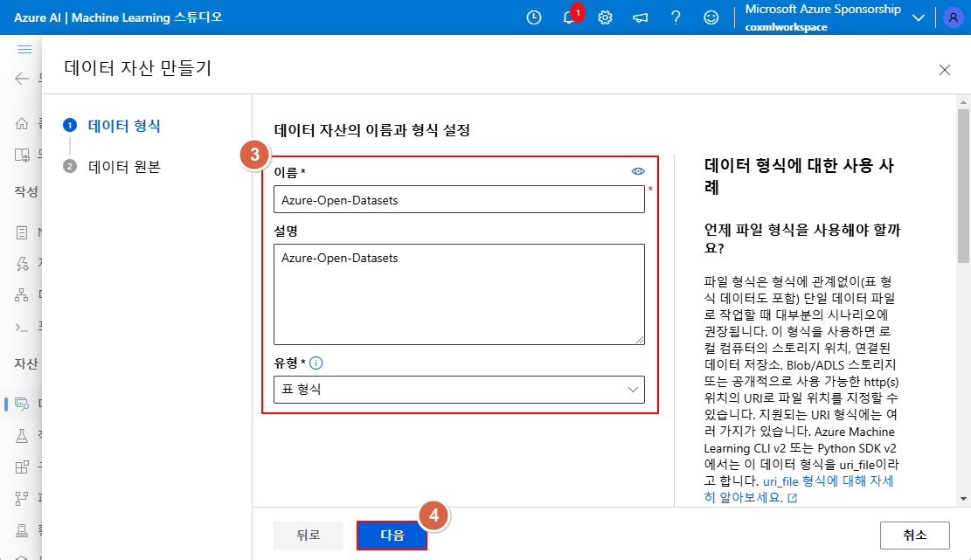Screen dimensions: 971x560
Task: Open feedback megaphone icon
Action: pos(641,17)
